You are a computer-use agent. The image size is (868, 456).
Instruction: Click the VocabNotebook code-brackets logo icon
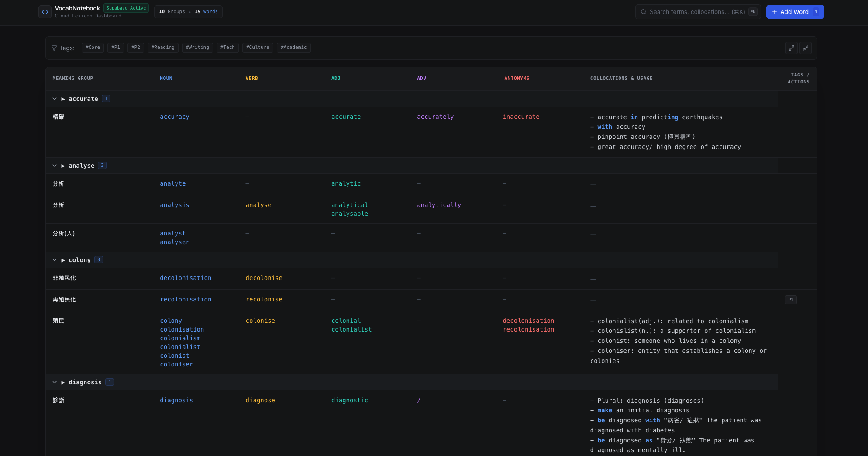45,12
